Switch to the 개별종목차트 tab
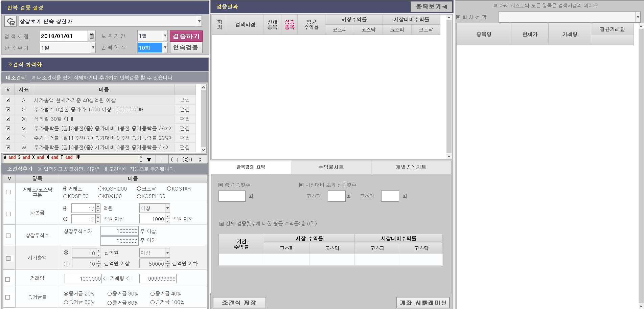Screen dimensions: 644x309 (411, 167)
